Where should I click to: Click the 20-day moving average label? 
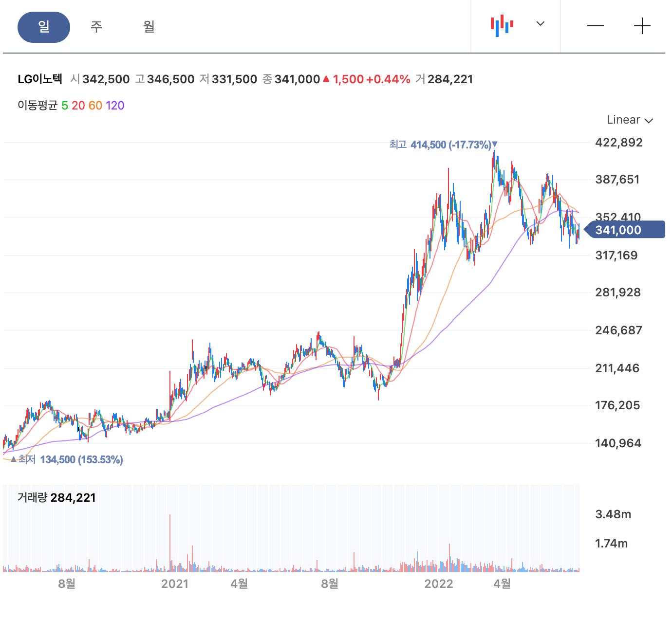click(x=78, y=106)
